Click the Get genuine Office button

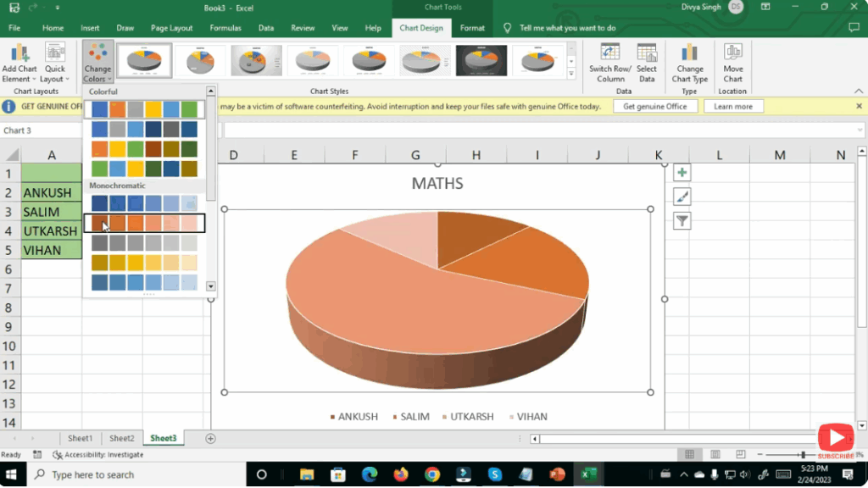[x=655, y=107]
